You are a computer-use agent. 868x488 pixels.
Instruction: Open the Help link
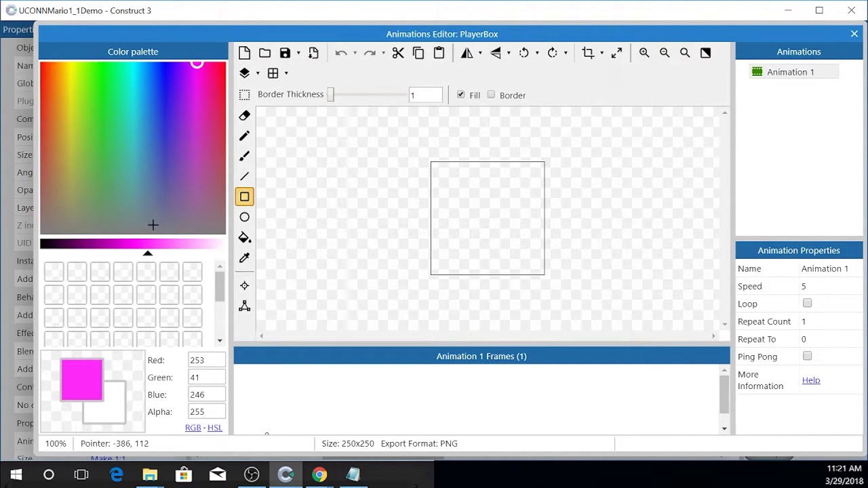coord(811,380)
